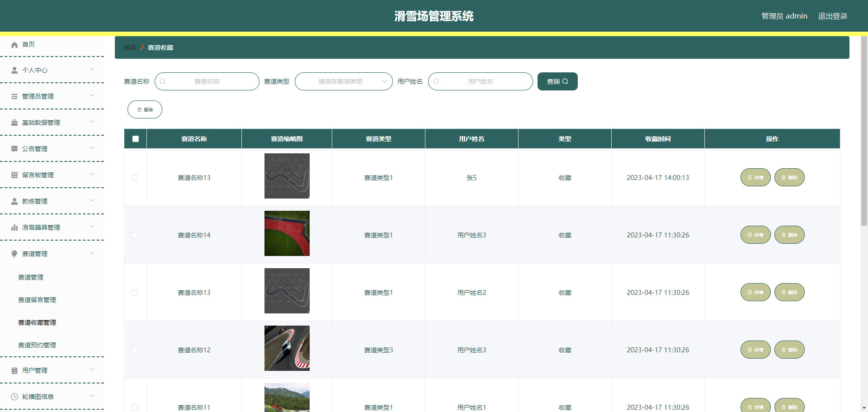Click the search icon in 用户姓名 field
This screenshot has height=412, width=868.
point(436,81)
